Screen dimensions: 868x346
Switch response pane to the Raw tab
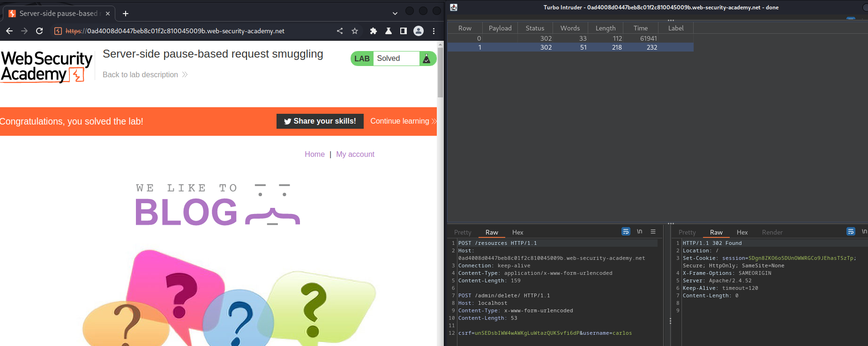(716, 232)
